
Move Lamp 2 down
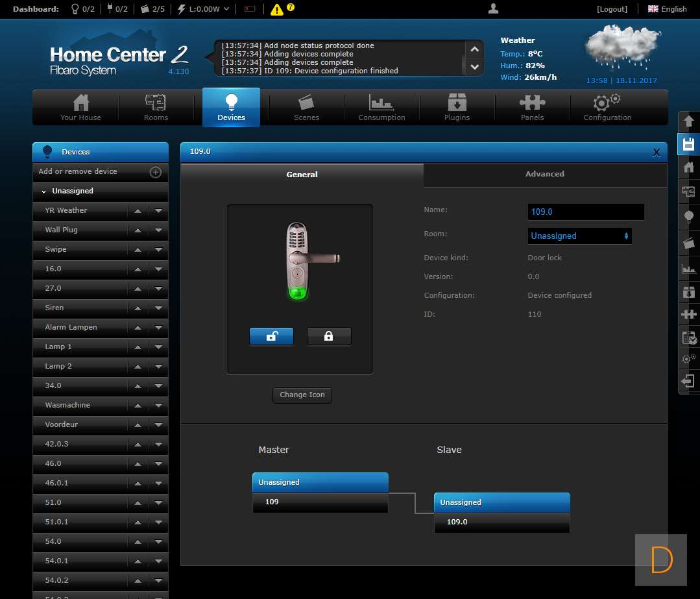[x=158, y=367]
